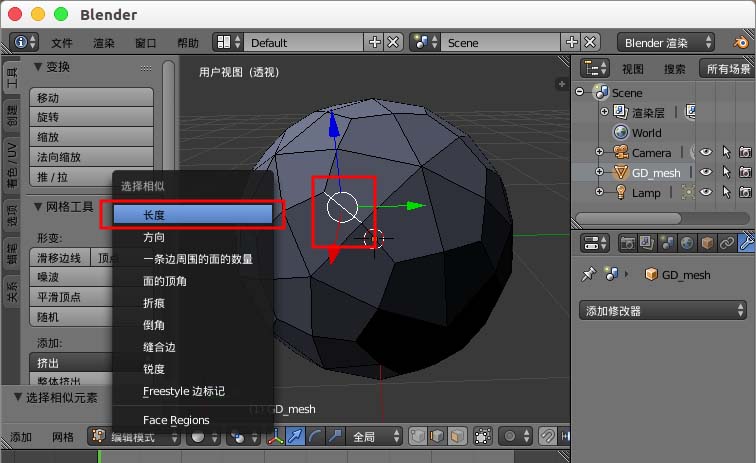This screenshot has height=463, width=756.
Task: Select face select mode
Action: coord(458,436)
